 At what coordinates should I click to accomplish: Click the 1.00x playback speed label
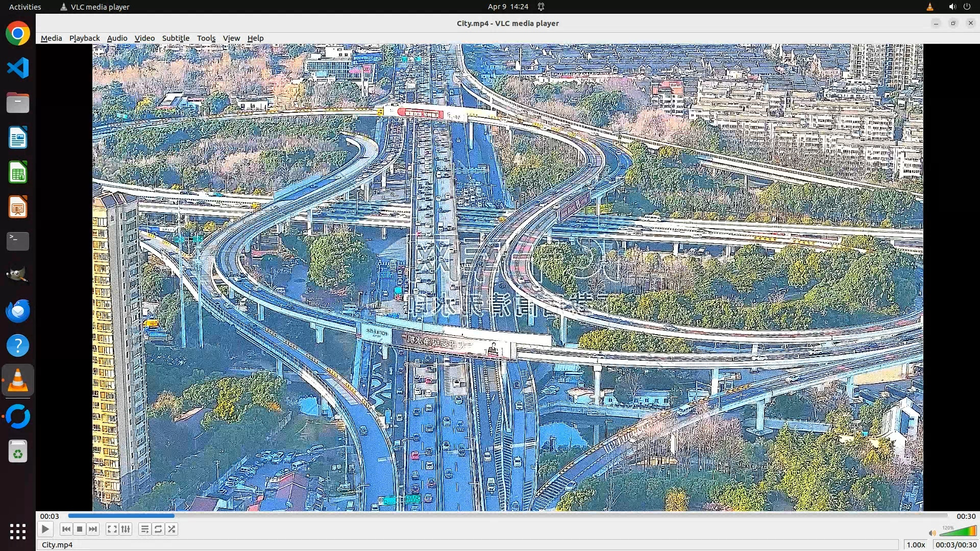click(x=916, y=545)
